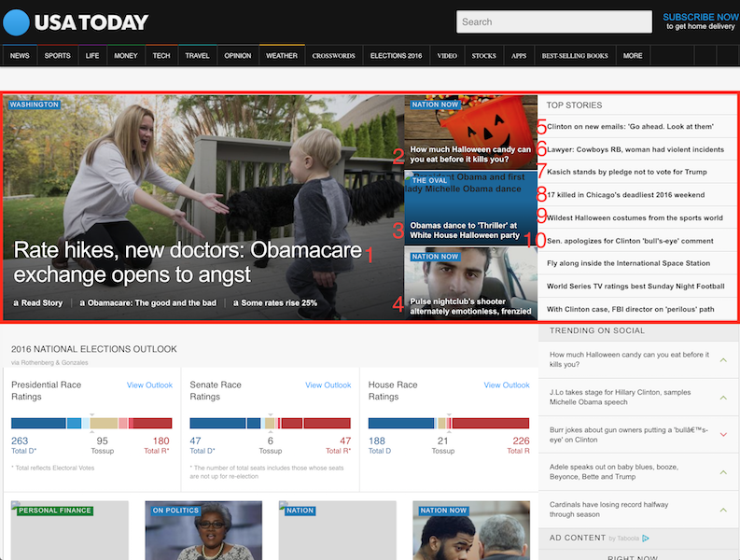
Task: Open 'Kasich stands by pledge' story
Action: [x=627, y=172]
